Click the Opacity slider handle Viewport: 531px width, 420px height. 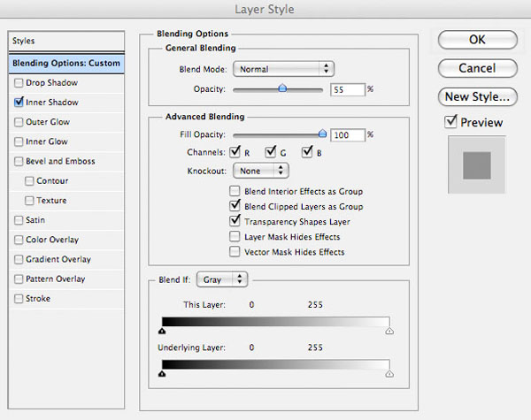click(282, 88)
